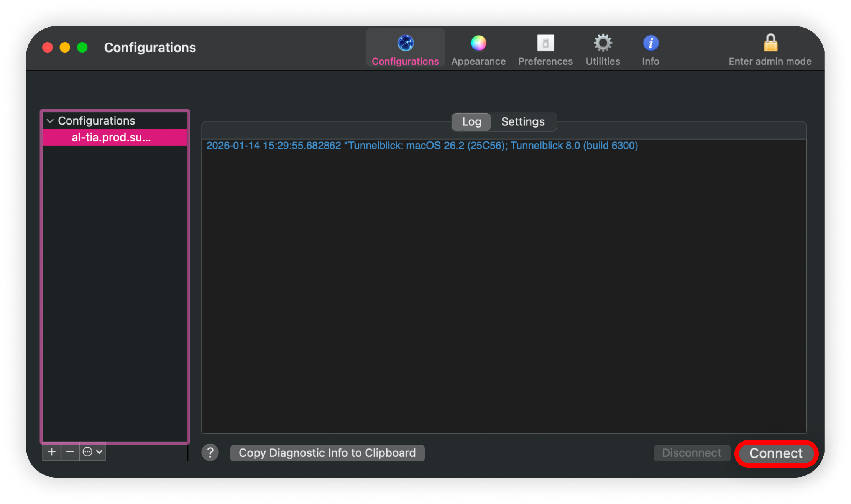Open the Utilities gear icon

(603, 43)
